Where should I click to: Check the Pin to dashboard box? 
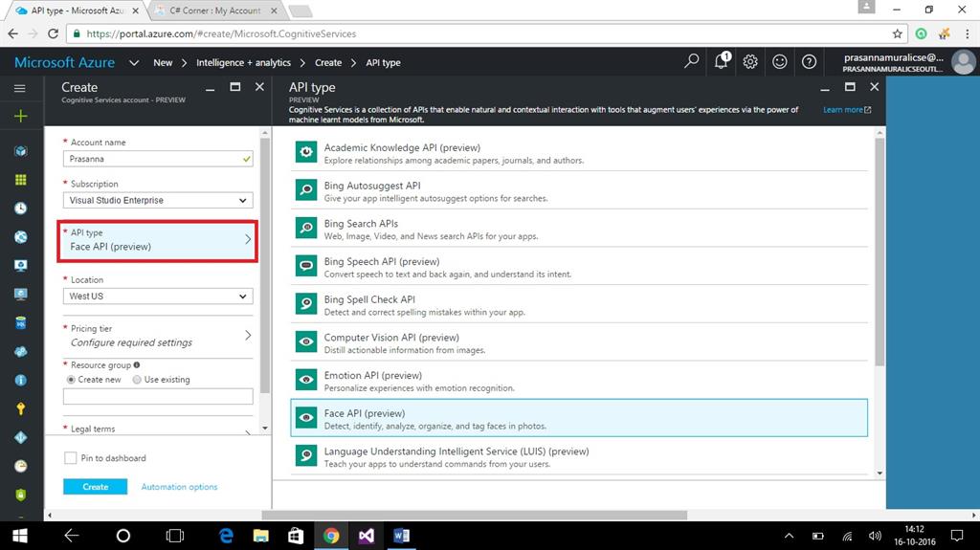click(x=71, y=458)
